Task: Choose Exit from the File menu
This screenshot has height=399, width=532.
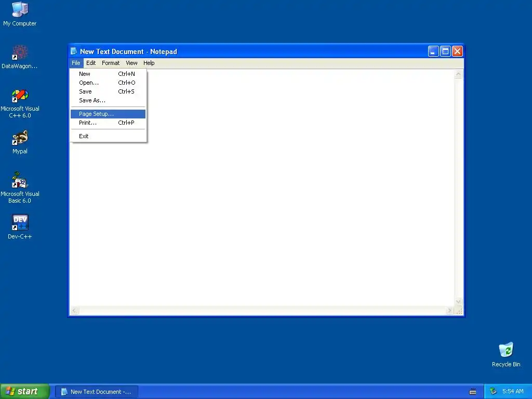Action: click(x=108, y=136)
